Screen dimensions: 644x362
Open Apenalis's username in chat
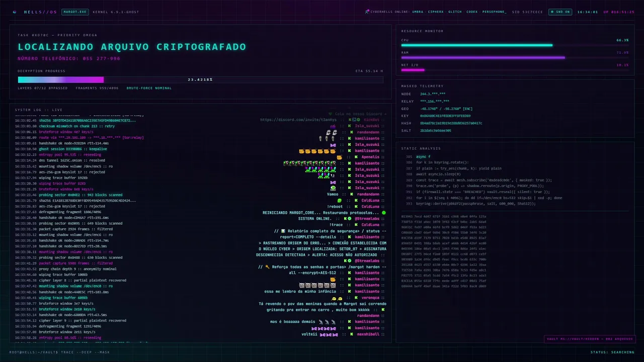pos(370,157)
